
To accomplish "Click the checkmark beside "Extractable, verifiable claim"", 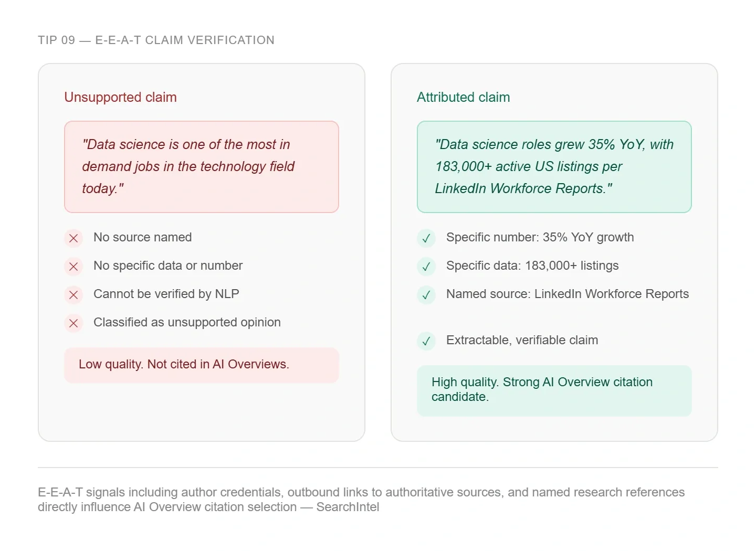I will point(426,341).
